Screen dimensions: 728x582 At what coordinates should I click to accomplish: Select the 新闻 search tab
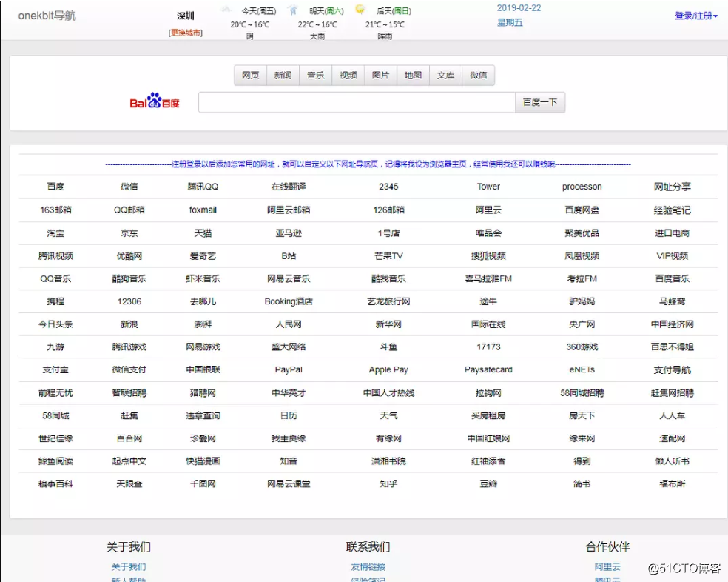click(x=283, y=76)
